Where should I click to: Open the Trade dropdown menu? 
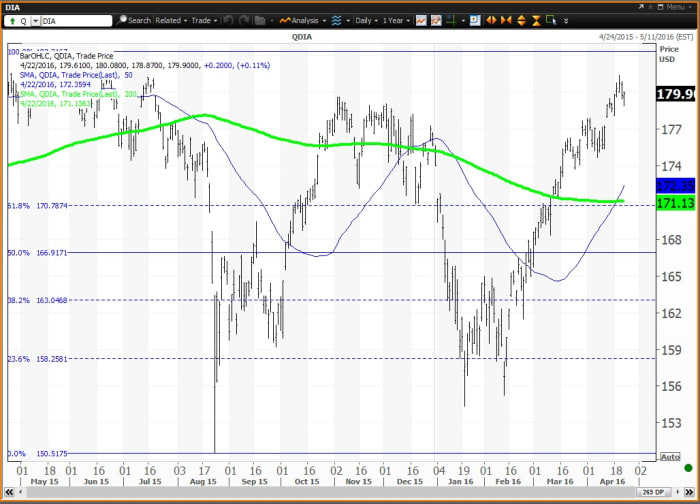204,21
